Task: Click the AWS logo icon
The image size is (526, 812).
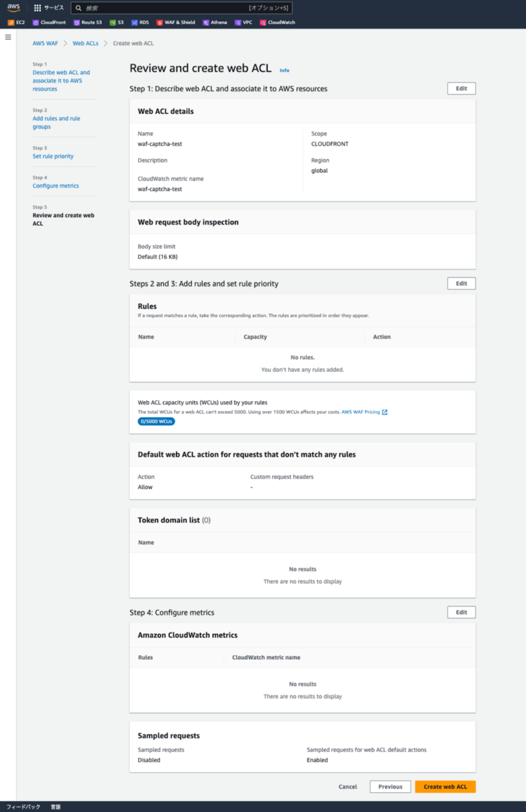Action: (14, 8)
